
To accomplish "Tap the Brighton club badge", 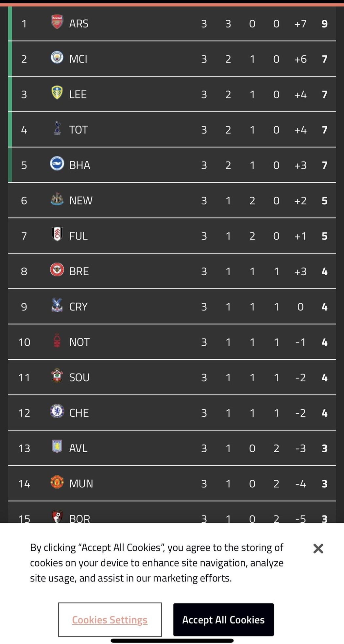I will point(57,164).
